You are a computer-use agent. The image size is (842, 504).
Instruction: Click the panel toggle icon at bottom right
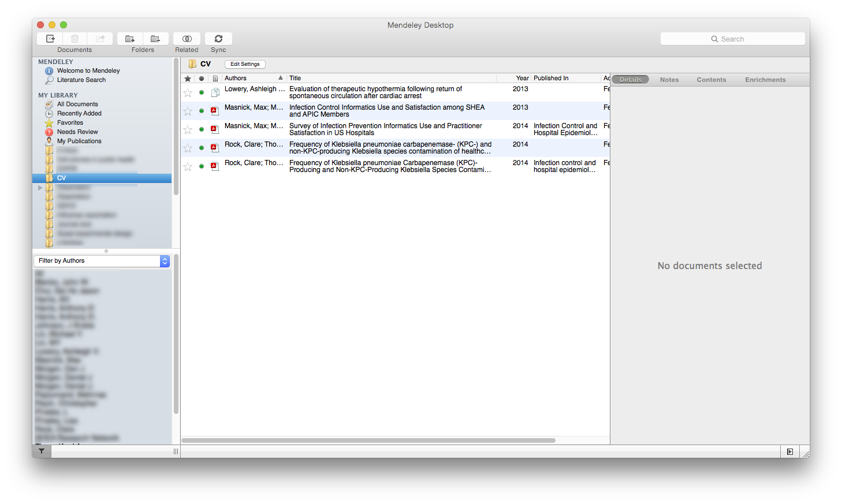789,451
